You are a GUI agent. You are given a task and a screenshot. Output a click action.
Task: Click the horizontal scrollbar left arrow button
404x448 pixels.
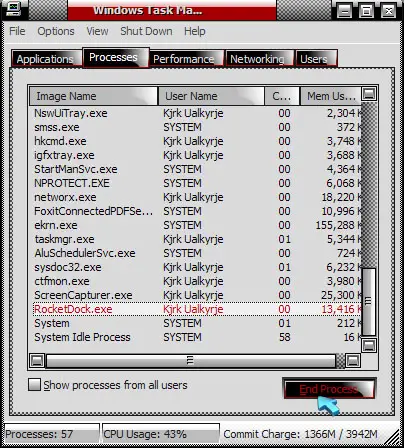point(37,360)
